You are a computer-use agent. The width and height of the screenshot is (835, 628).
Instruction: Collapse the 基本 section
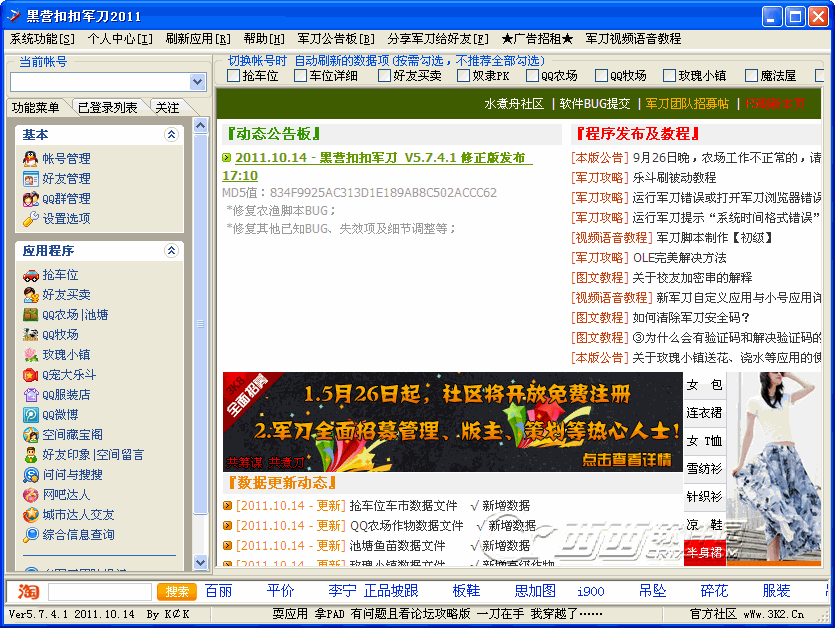point(171,135)
